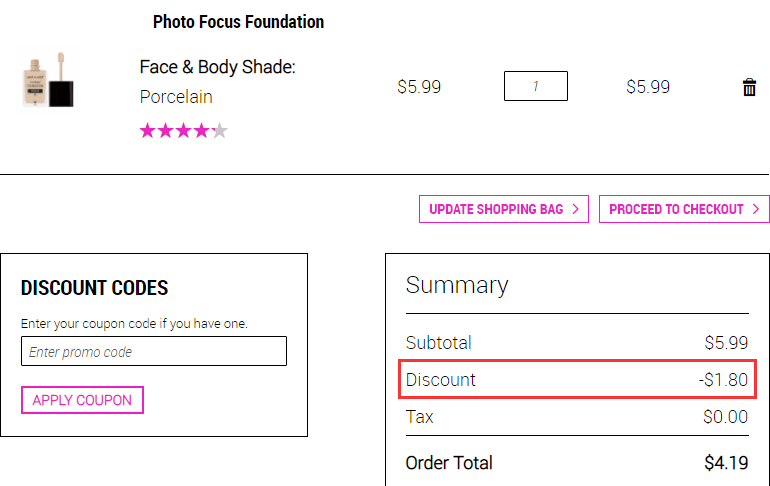
Task: Select the Porcelain shade text
Action: point(176,97)
